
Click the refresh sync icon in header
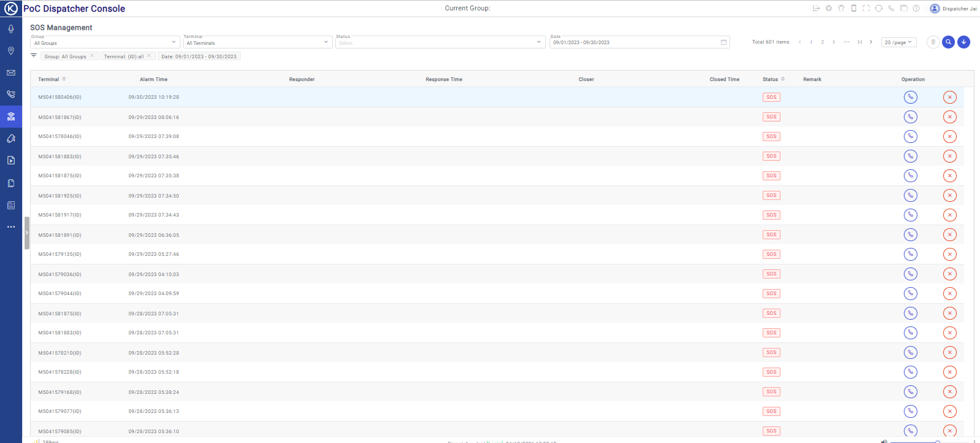(x=879, y=9)
